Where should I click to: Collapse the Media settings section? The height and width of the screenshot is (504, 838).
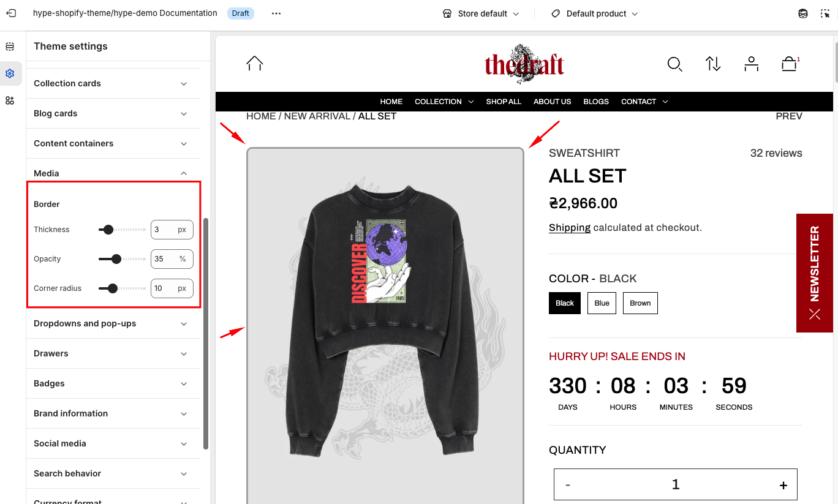click(x=113, y=173)
